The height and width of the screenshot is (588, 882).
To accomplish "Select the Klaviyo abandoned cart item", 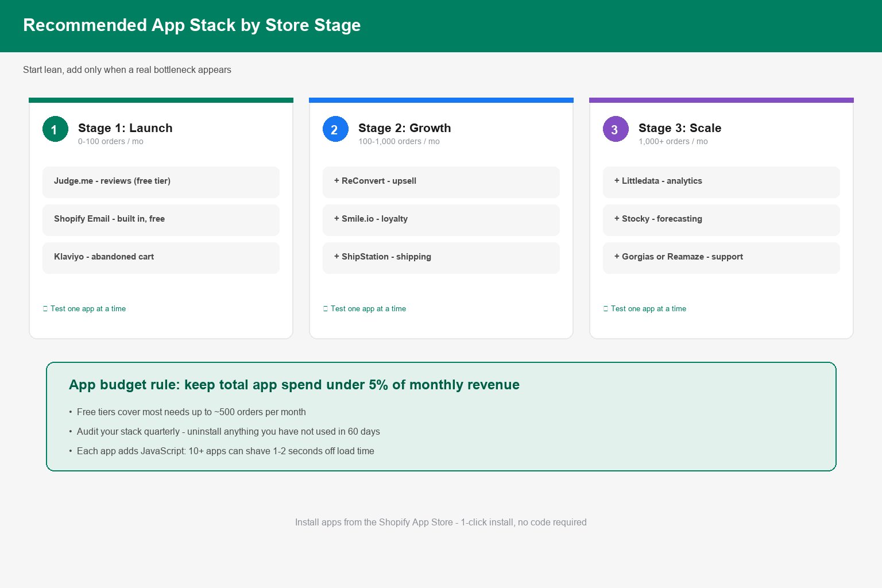I will pos(161,258).
